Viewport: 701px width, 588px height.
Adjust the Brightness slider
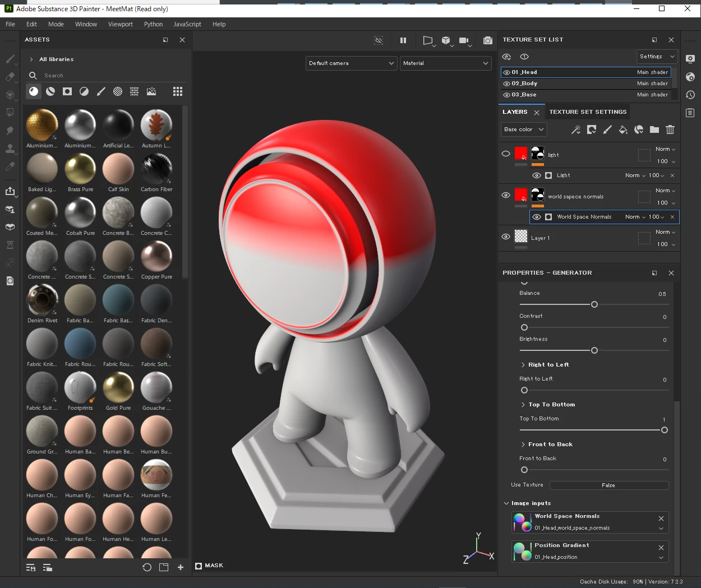594,350
